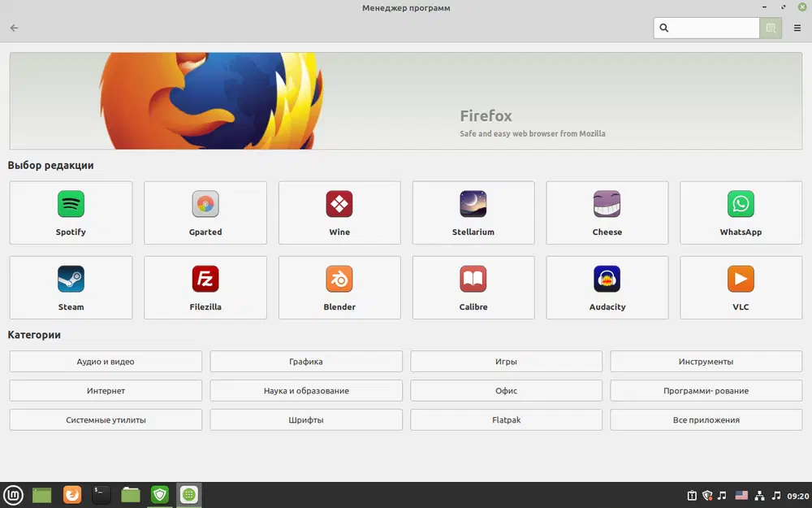This screenshot has width=812, height=508.
Task: Open the Программирование category
Action: 706,390
